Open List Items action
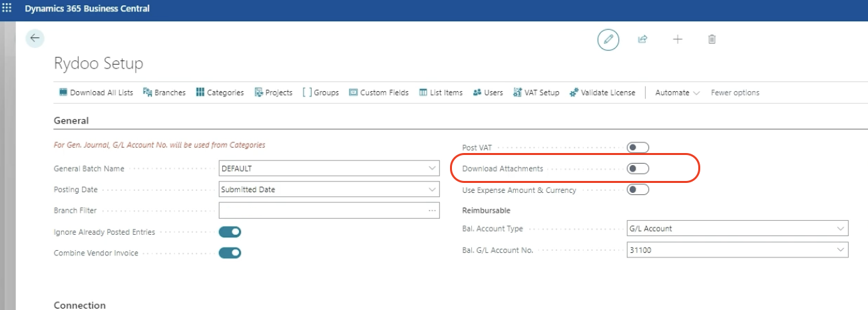Screen dimensions: 868x310 tap(441, 92)
